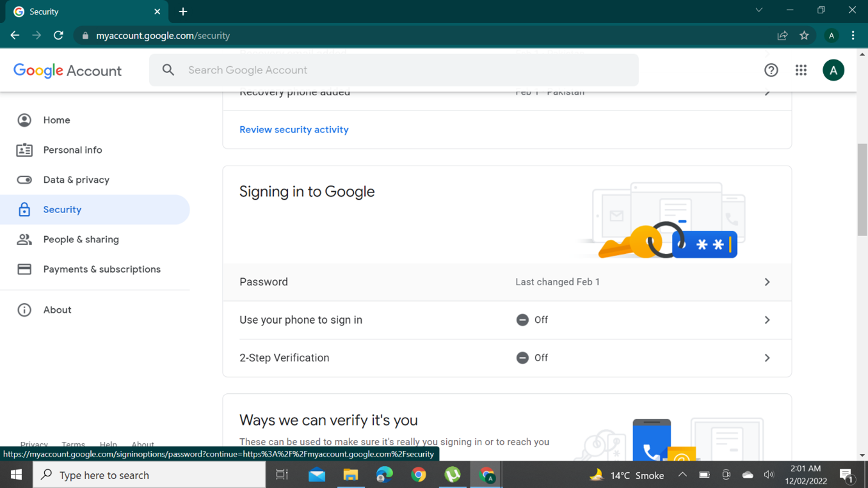Open Use your phone to sign in
The image size is (868, 488).
point(507,320)
